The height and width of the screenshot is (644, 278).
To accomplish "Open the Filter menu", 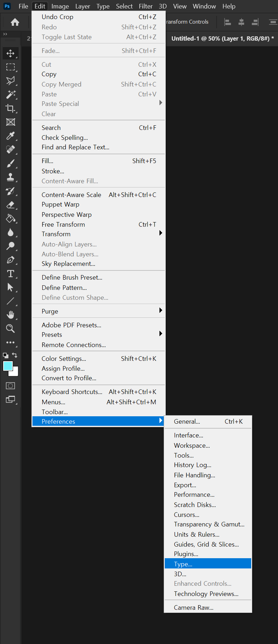I will point(146,6).
